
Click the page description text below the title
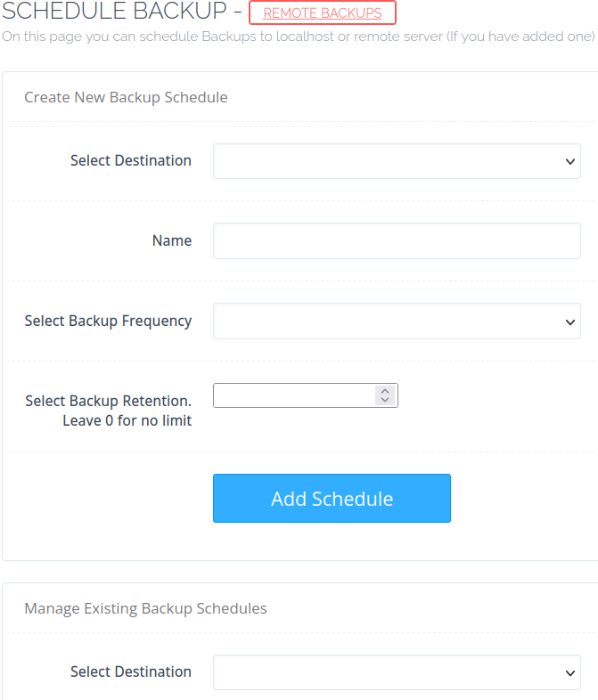pyautogui.click(x=298, y=37)
